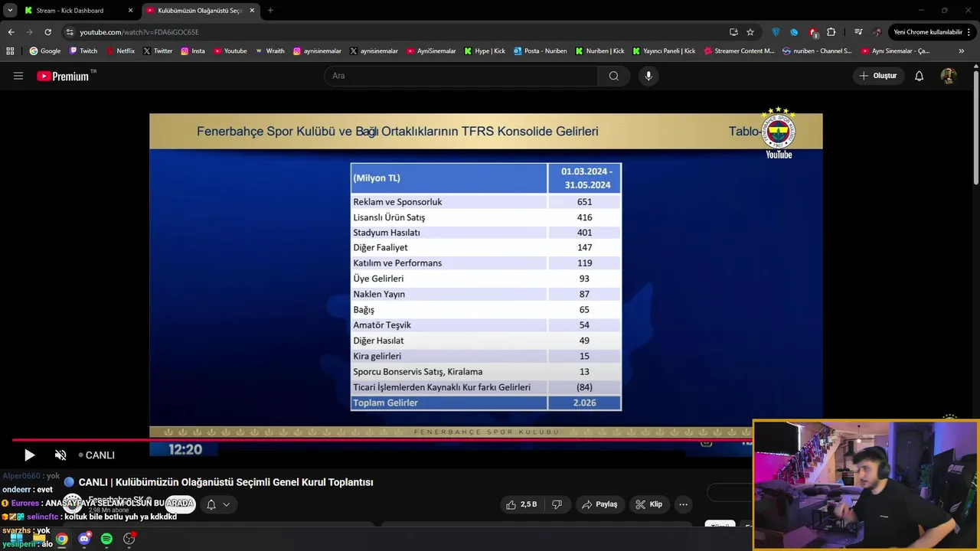This screenshot has width=980, height=551.
Task: Open media controls playlist icon
Action: (858, 32)
